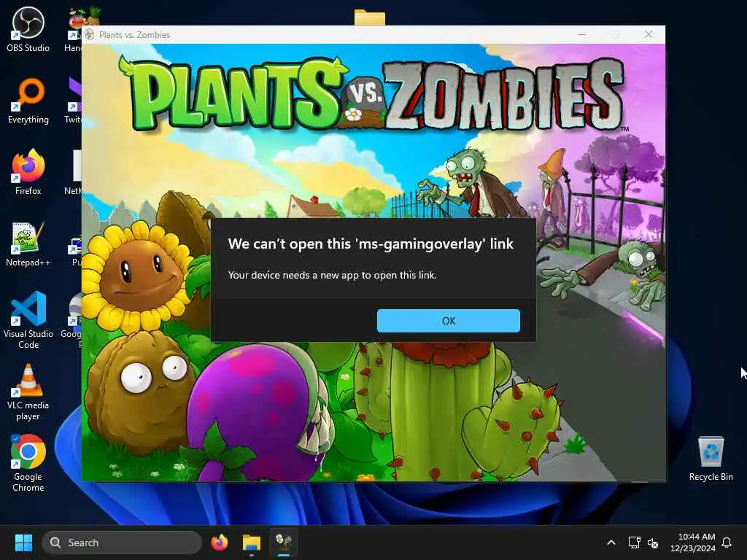Expand hidden system tray icons chevron
747x560 pixels.
tap(611, 542)
